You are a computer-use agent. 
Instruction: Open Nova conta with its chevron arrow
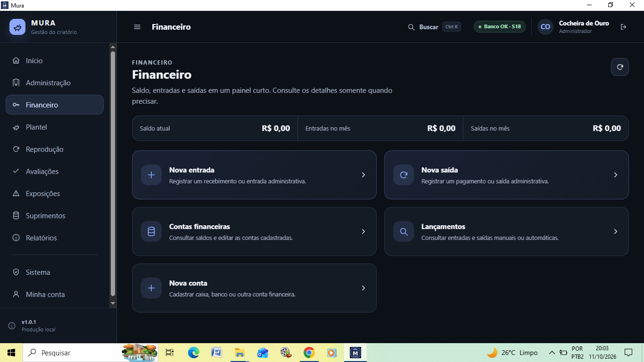point(363,288)
